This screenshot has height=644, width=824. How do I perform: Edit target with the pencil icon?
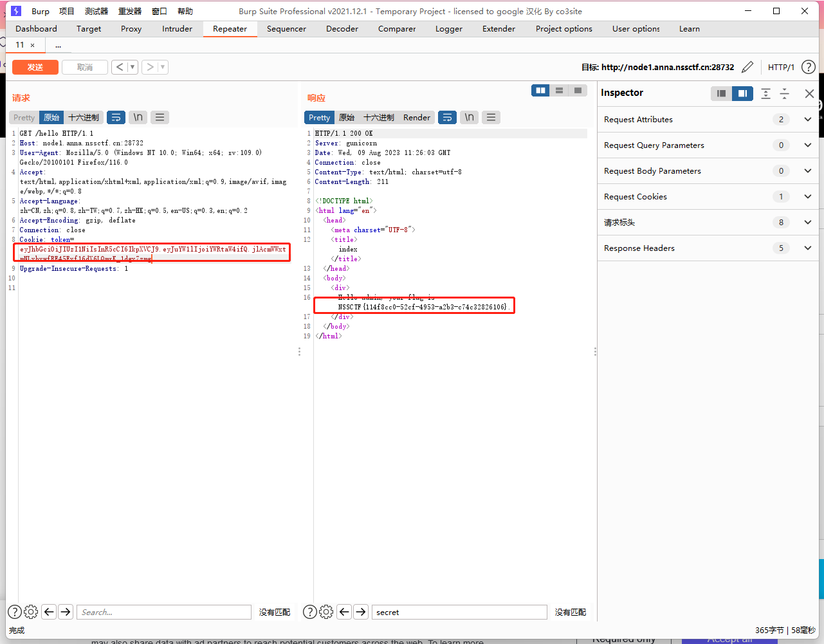[747, 67]
